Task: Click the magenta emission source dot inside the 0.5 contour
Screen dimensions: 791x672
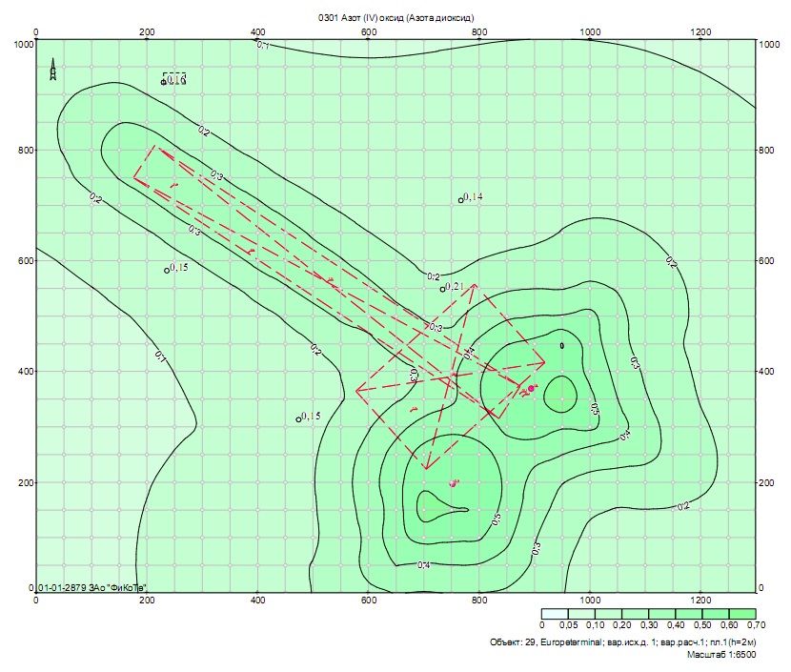Action: pyautogui.click(x=531, y=389)
